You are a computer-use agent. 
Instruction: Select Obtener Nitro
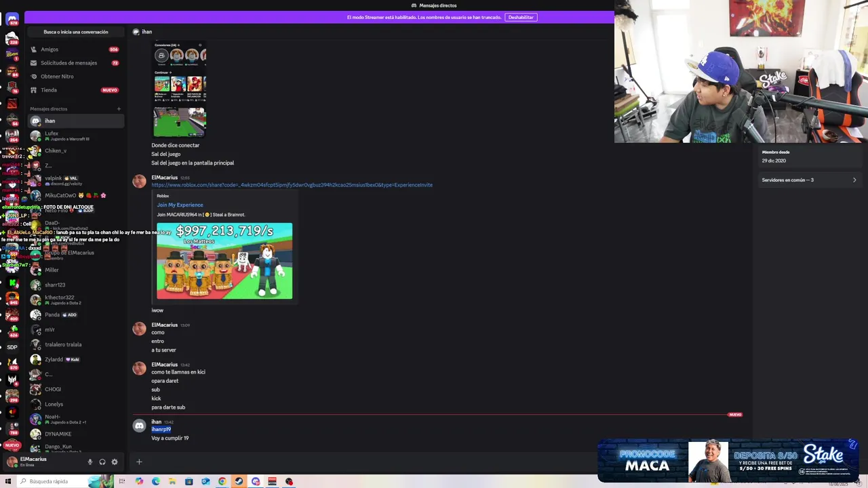(x=75, y=77)
